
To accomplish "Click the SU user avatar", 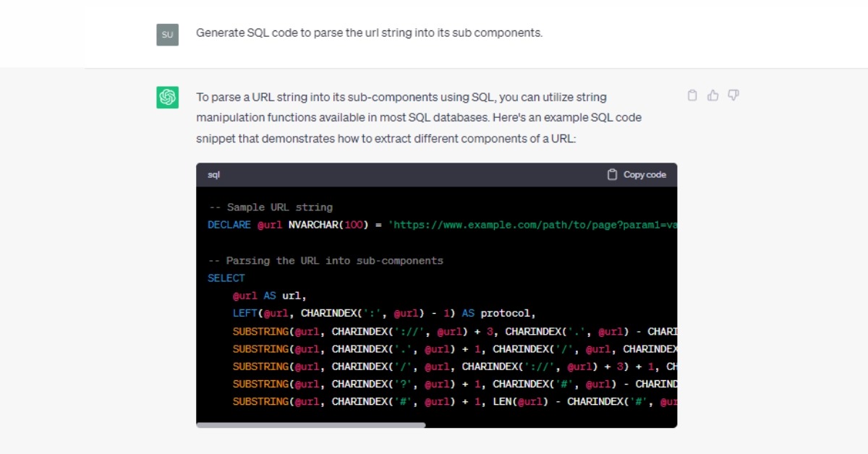I will [167, 34].
